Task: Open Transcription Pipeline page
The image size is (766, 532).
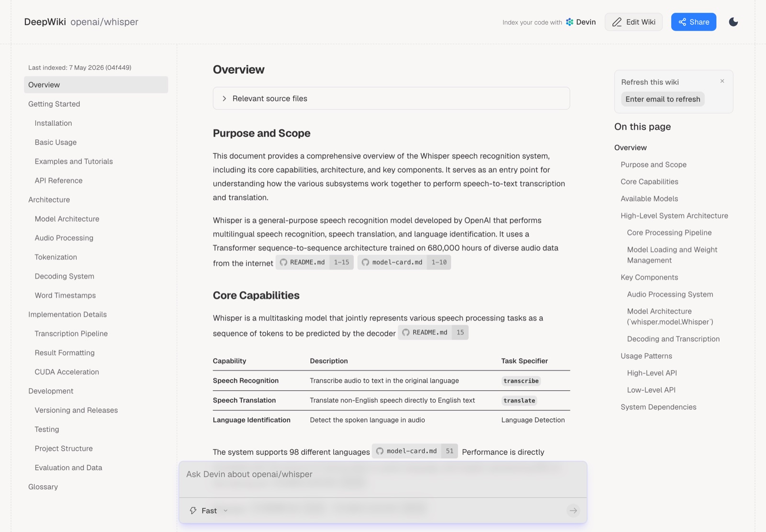Action: coord(71,334)
